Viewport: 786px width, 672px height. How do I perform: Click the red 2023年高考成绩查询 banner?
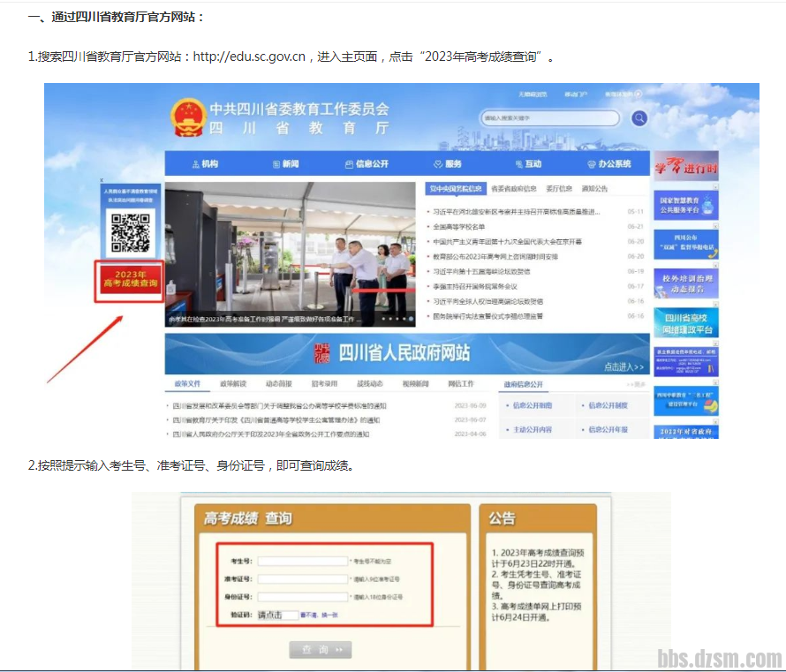[130, 279]
